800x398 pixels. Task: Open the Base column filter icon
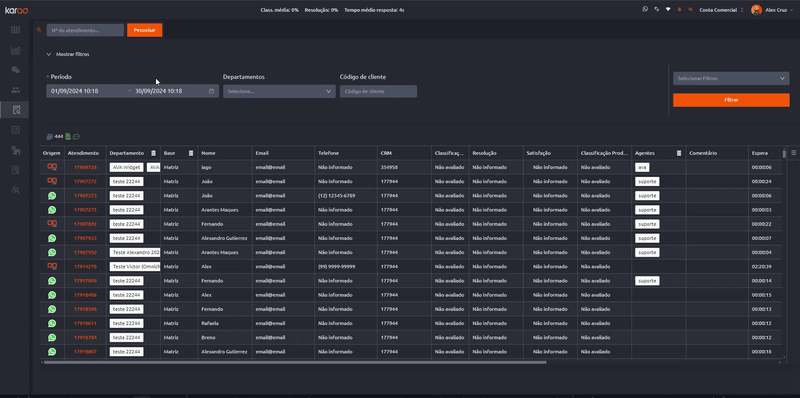[191, 153]
